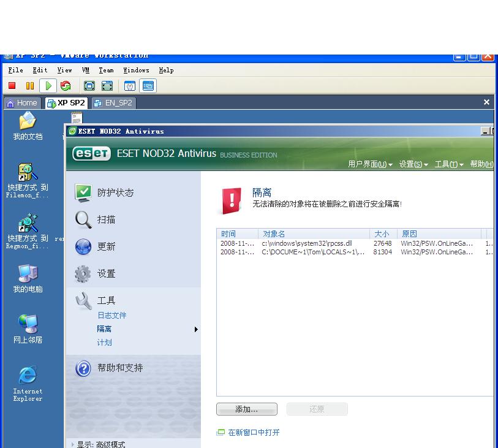The width and height of the screenshot is (498, 448).
Task: Open the Edit menu in VMware
Action: [40, 70]
